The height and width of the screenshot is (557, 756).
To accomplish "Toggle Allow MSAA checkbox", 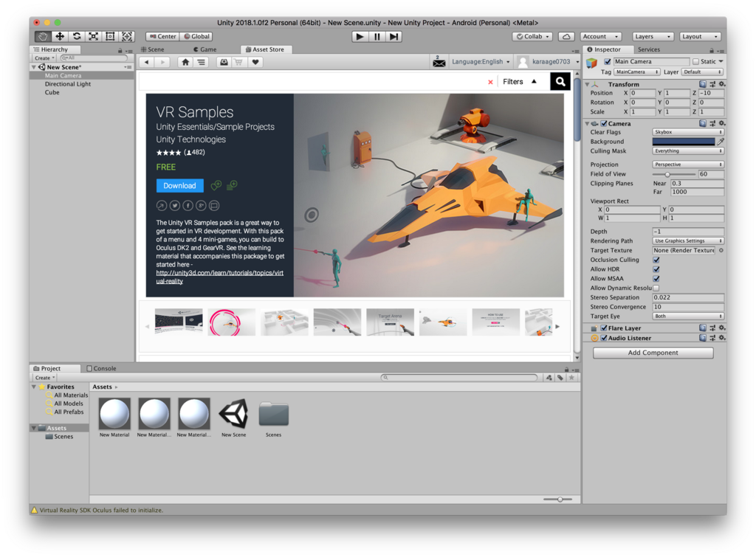I will (x=656, y=279).
